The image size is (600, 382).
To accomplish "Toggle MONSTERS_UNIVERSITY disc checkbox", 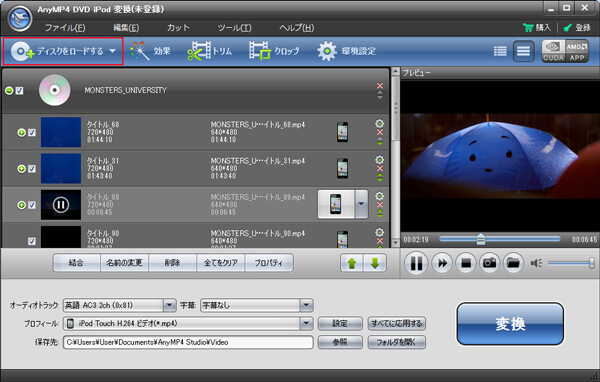I will click(x=20, y=91).
